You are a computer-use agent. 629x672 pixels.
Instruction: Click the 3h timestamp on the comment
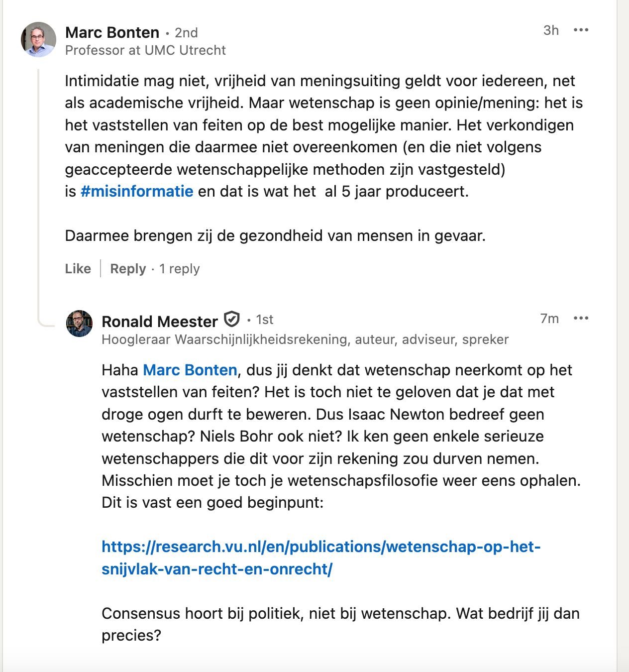click(x=551, y=30)
